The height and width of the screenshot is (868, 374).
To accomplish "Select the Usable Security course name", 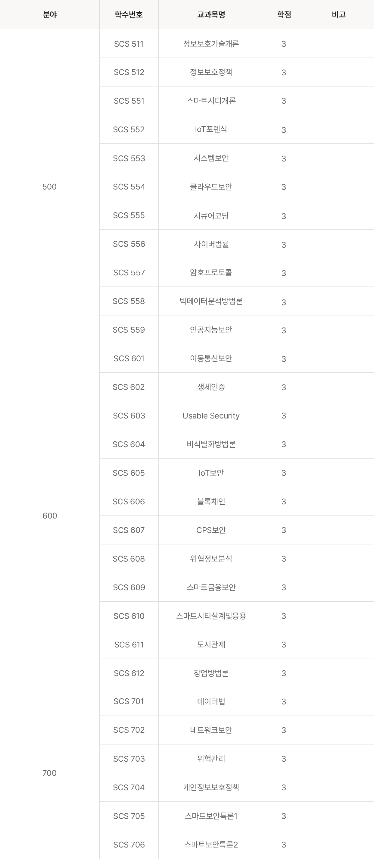I will (x=211, y=416).
